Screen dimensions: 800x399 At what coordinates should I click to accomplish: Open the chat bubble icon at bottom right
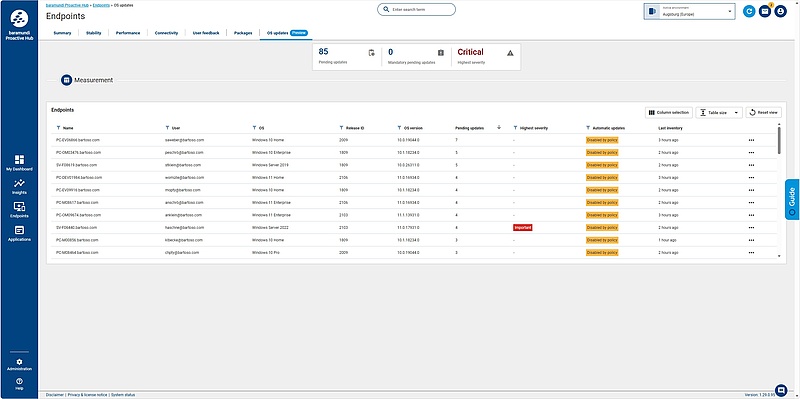click(x=781, y=390)
